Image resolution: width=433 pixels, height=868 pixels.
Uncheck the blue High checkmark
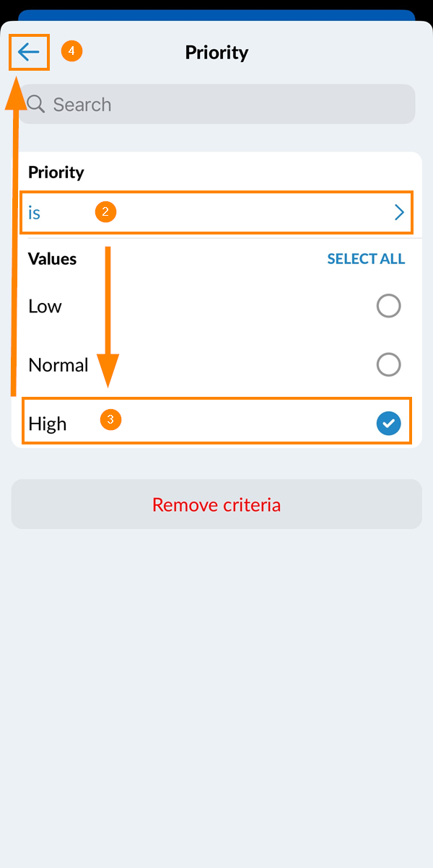(388, 424)
